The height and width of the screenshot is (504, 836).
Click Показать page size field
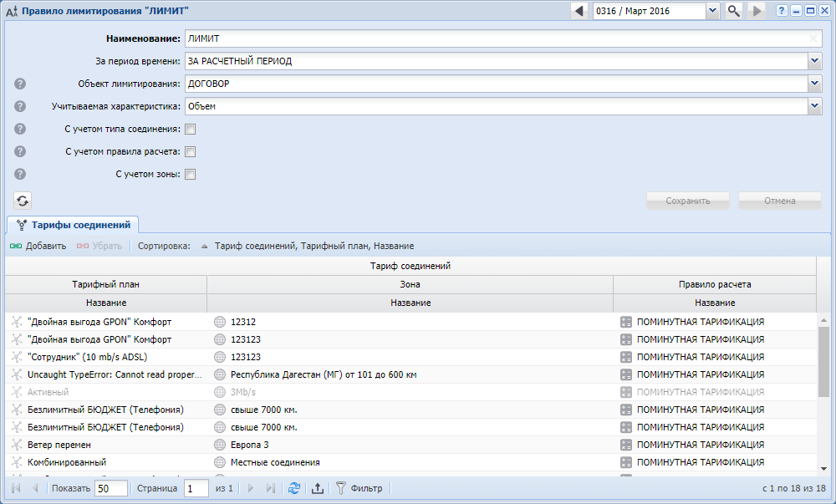click(x=111, y=488)
